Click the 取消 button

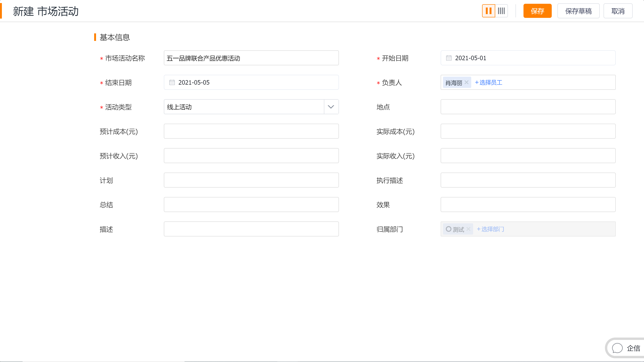(x=618, y=11)
